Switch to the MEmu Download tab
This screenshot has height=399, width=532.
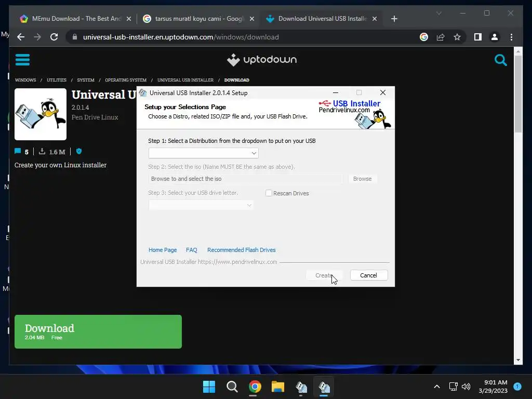coord(75,19)
